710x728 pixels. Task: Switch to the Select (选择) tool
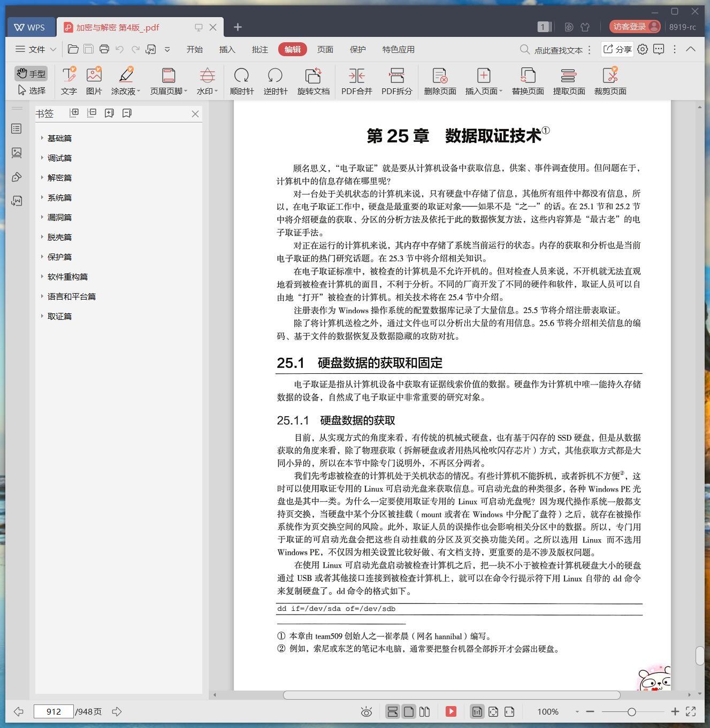pos(31,90)
